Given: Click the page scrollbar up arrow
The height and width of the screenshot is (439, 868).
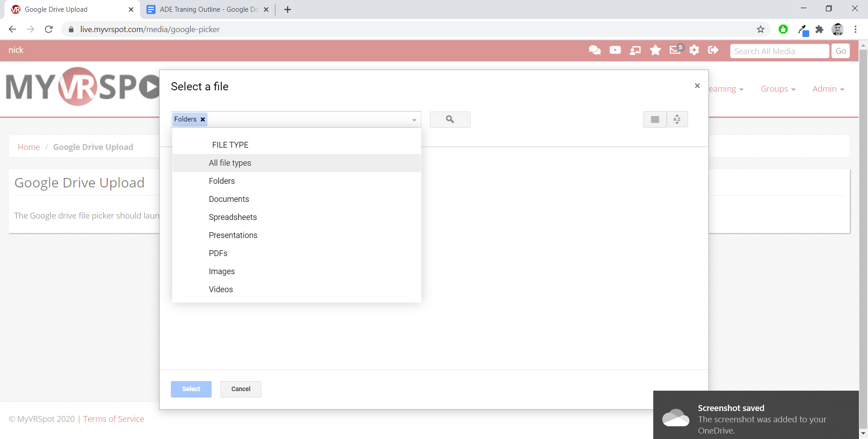Looking at the screenshot, I should pos(863,45).
